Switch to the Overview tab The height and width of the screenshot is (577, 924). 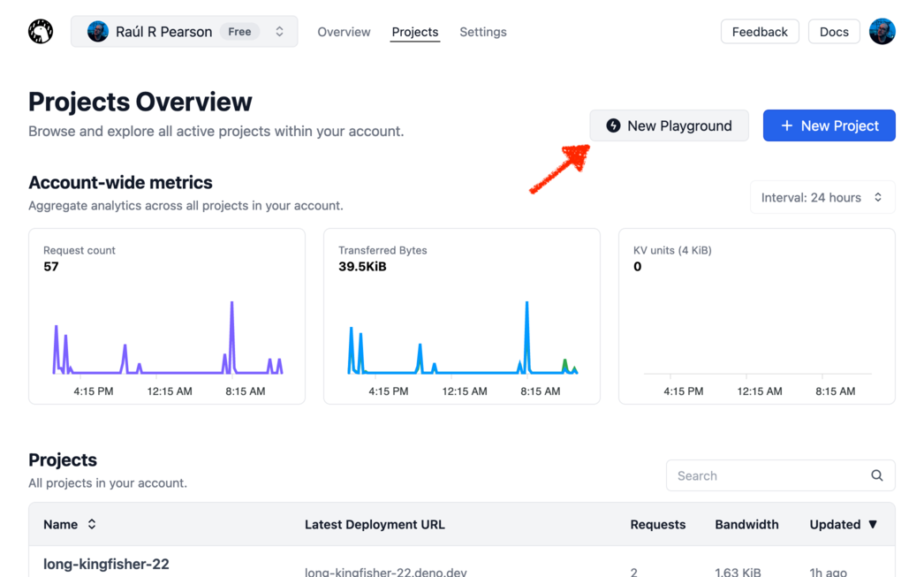pyautogui.click(x=344, y=32)
